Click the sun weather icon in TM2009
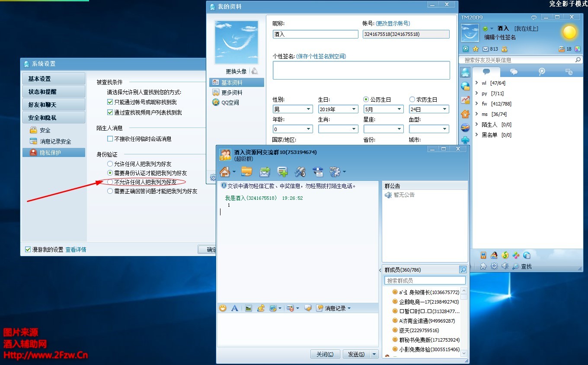The width and height of the screenshot is (588, 365). tap(569, 32)
